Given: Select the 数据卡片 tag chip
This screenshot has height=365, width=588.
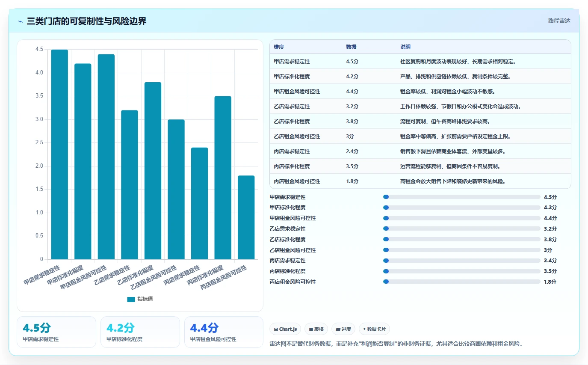Looking at the screenshot, I should pos(374,329).
